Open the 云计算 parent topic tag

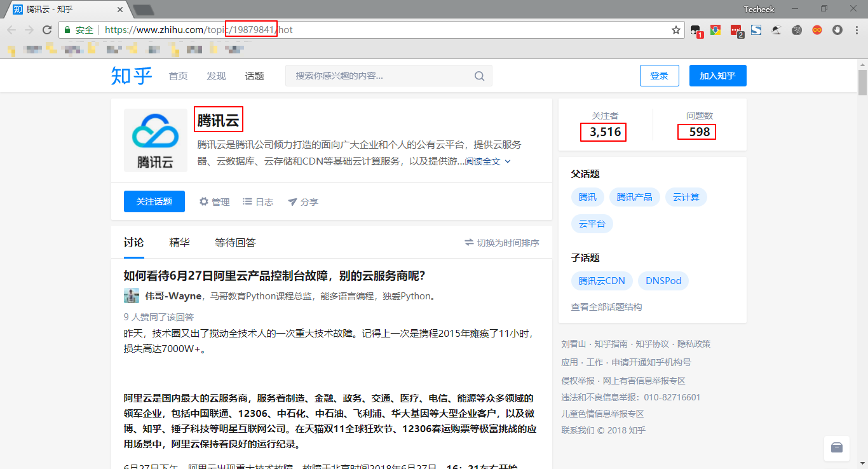coord(686,197)
